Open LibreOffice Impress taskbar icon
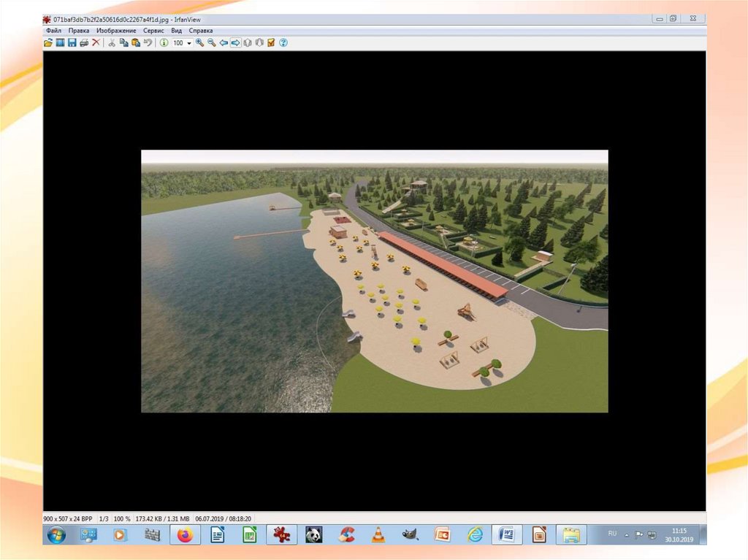 click(539, 535)
